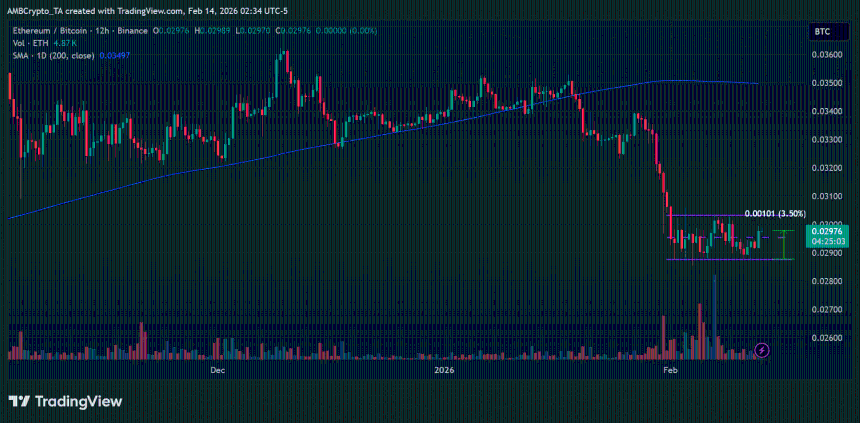Screen dimensions: 860x423
Task: Click the BTC currency label button
Action: click(x=823, y=33)
